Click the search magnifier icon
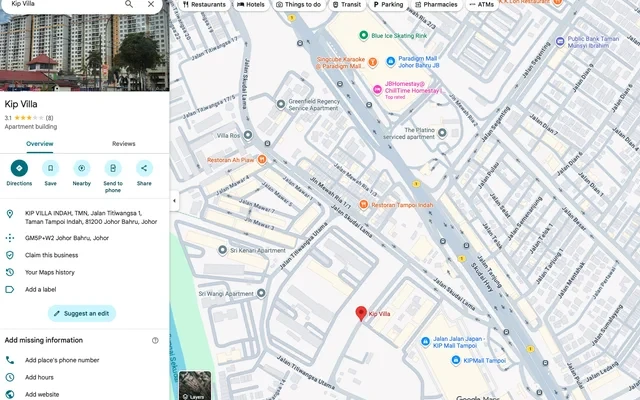The height and width of the screenshot is (400, 640). click(129, 4)
